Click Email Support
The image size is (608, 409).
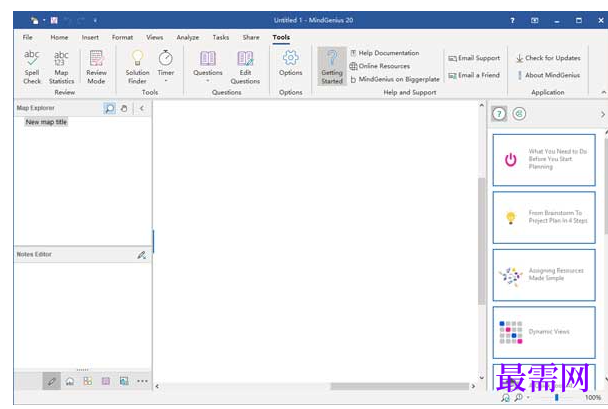pos(474,58)
